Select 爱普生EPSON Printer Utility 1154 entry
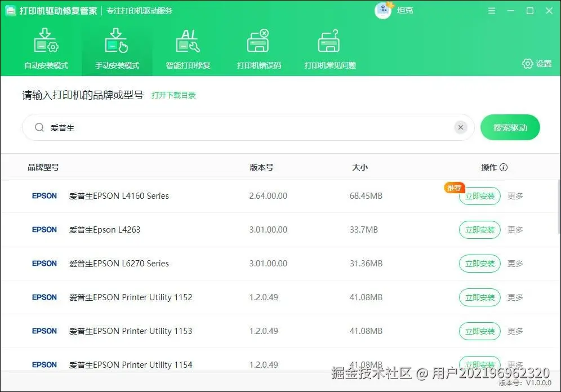The image size is (561, 392). [131, 365]
